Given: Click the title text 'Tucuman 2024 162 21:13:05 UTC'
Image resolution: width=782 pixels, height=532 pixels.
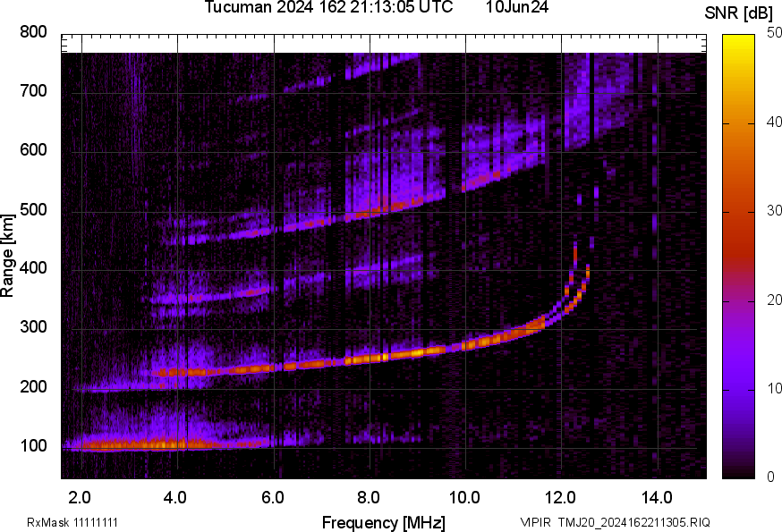Looking at the screenshot, I should coord(328,7).
